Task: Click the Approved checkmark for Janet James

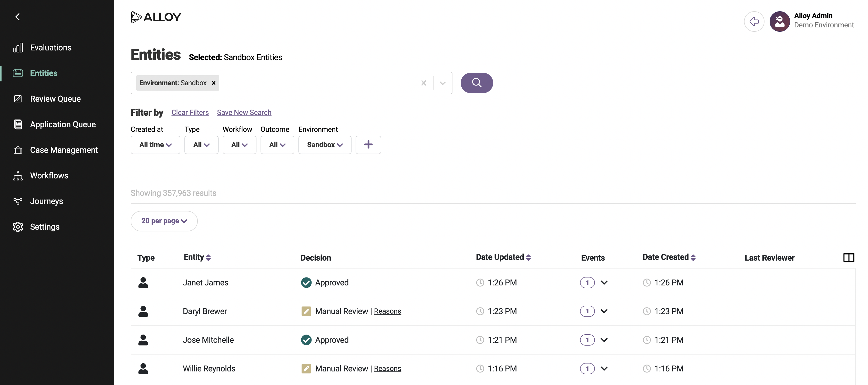Action: coord(306,283)
